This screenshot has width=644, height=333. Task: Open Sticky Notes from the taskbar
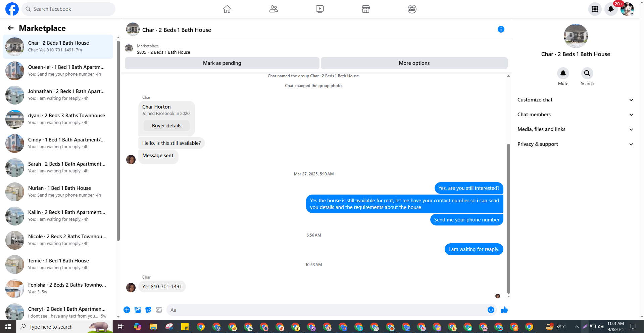point(185,327)
